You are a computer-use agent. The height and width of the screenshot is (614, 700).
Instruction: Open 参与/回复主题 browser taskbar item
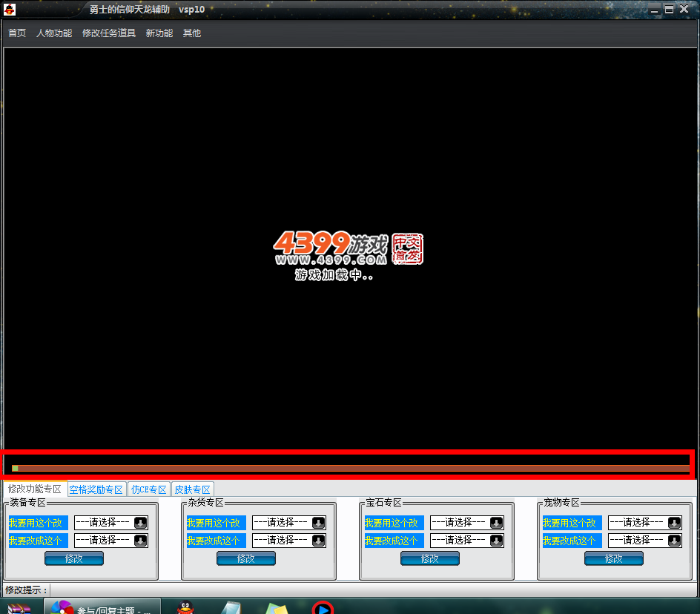pos(102,607)
